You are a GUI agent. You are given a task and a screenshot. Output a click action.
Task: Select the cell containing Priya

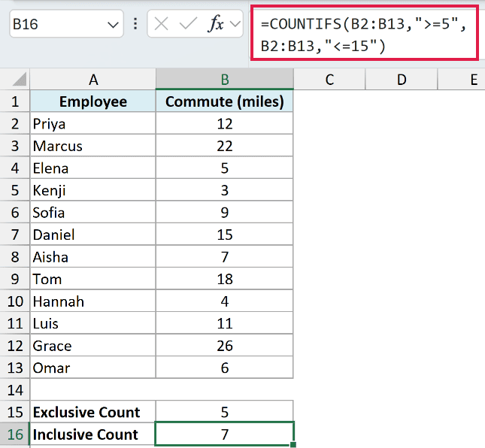[x=93, y=123]
